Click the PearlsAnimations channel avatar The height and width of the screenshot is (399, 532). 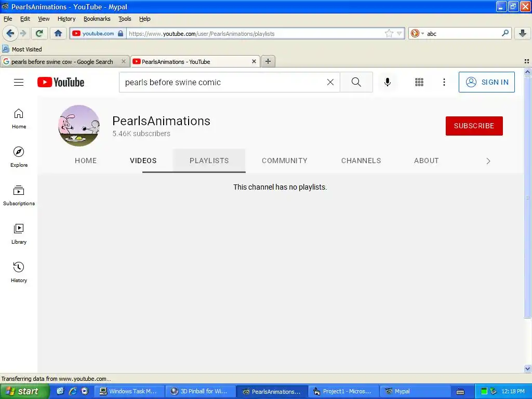(79, 126)
